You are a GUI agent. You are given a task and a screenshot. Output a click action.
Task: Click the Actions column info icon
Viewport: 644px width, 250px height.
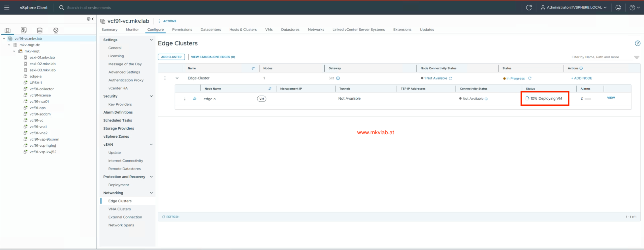point(581,68)
